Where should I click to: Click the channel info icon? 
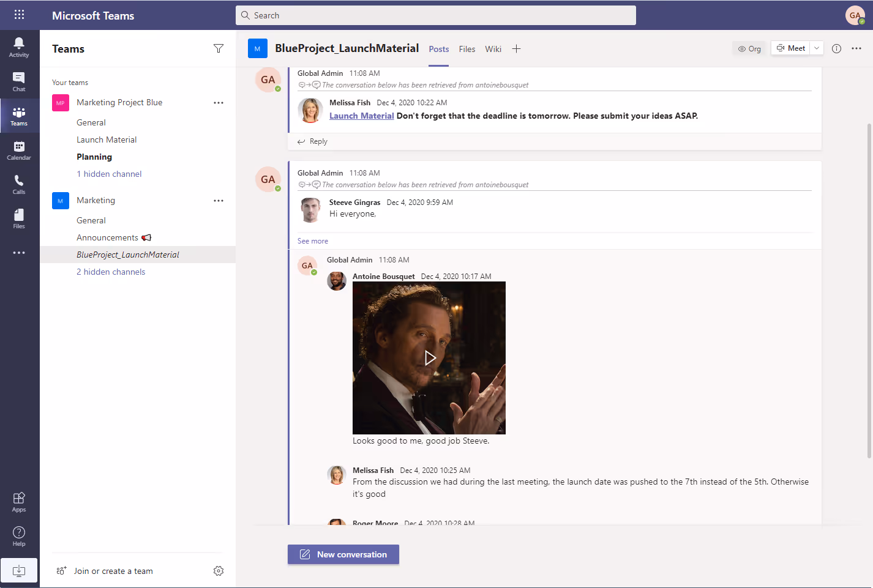pos(836,48)
